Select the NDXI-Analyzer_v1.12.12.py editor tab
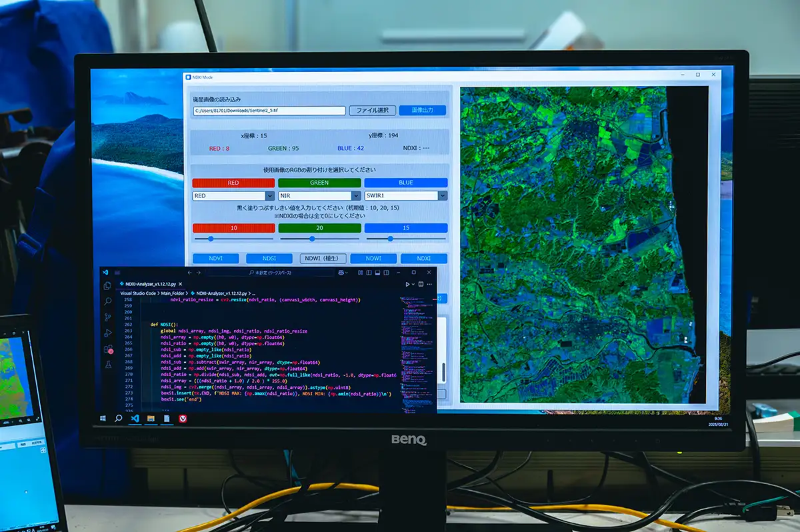 pos(152,283)
